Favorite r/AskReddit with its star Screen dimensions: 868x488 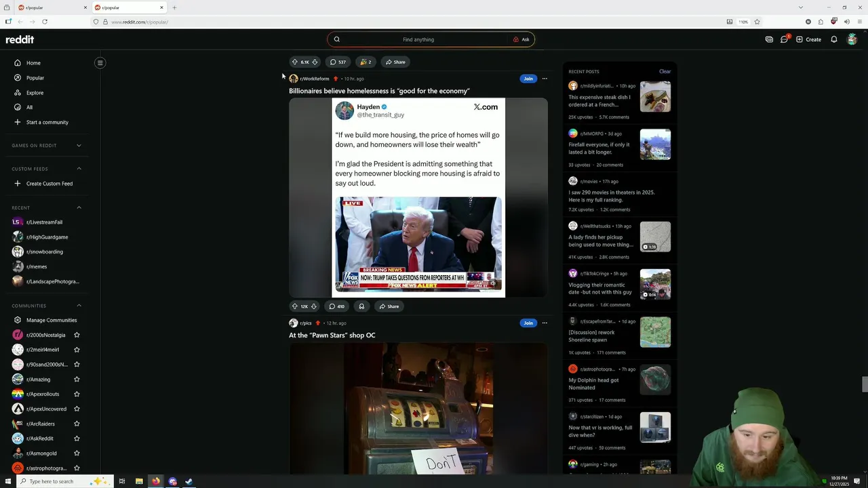point(77,439)
